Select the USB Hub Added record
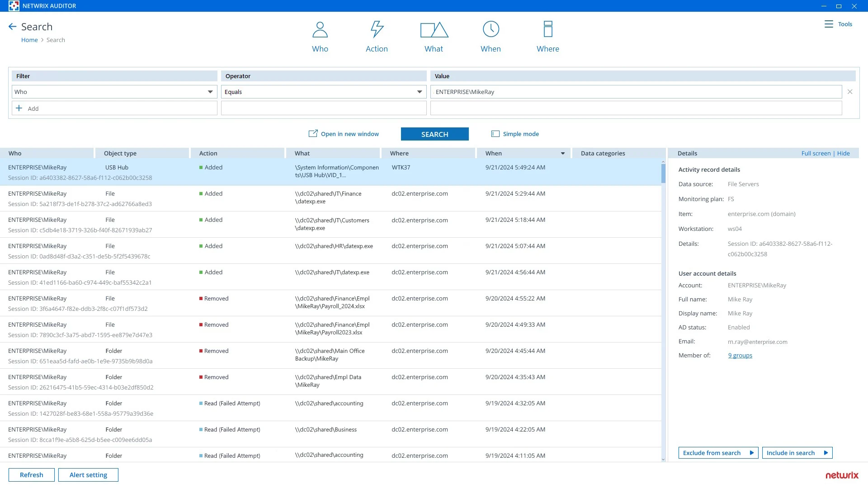The image size is (868, 488). click(x=330, y=172)
